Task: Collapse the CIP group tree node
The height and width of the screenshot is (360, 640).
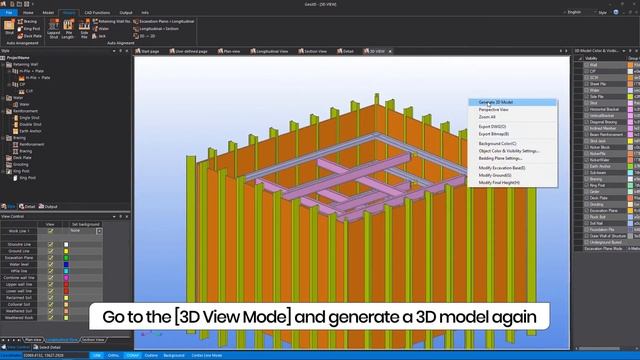Action: [x=9, y=84]
